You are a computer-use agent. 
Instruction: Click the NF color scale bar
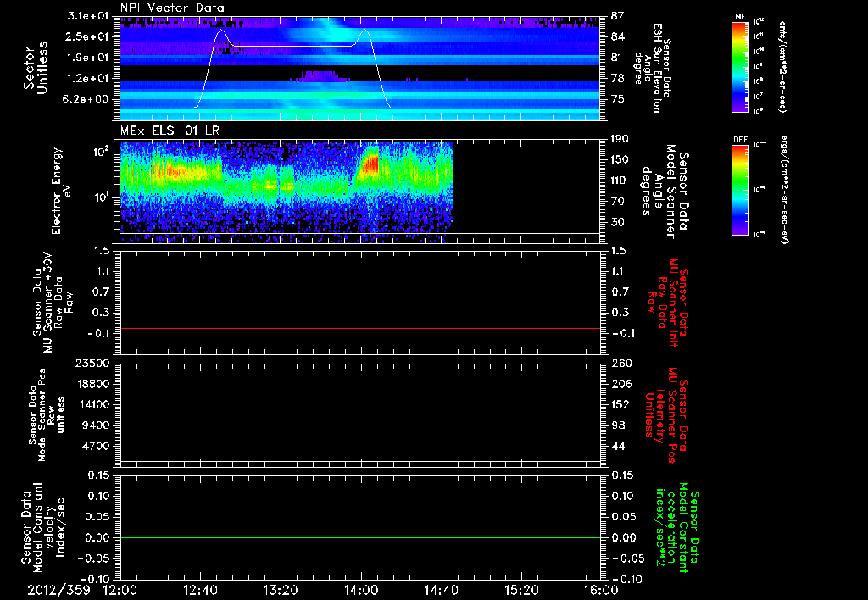click(x=739, y=67)
